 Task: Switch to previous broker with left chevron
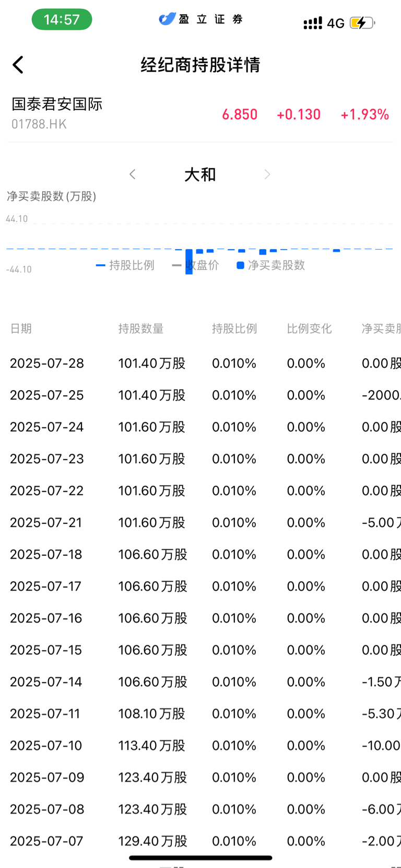coord(133,174)
